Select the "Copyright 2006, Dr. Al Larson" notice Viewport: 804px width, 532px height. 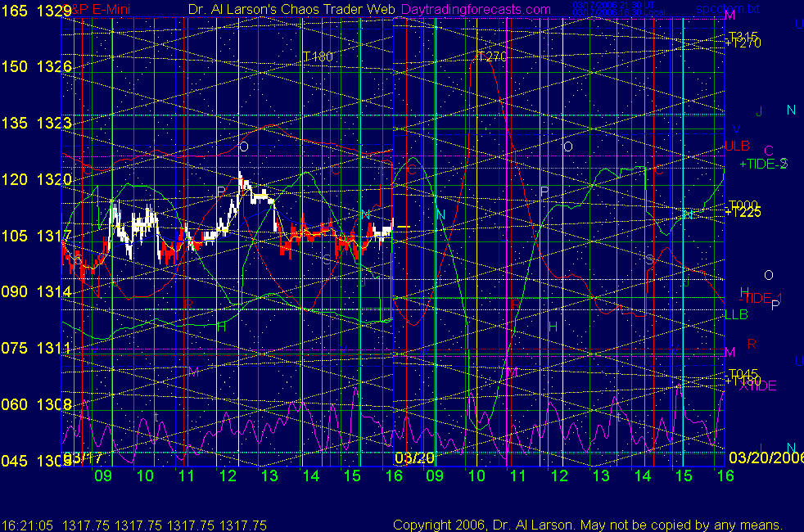click(482, 525)
